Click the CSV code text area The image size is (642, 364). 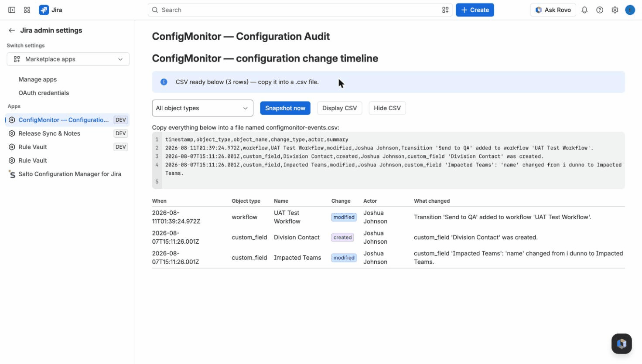point(388,160)
